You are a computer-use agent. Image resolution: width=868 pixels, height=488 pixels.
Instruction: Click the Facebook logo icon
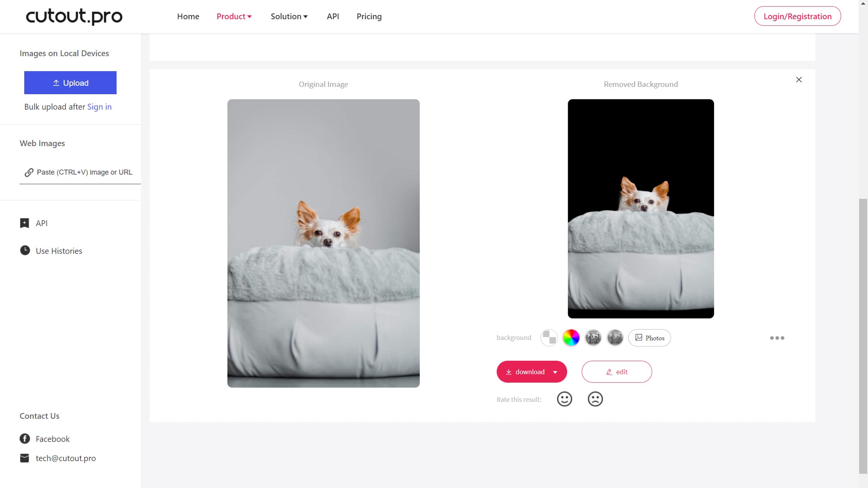[25, 438]
